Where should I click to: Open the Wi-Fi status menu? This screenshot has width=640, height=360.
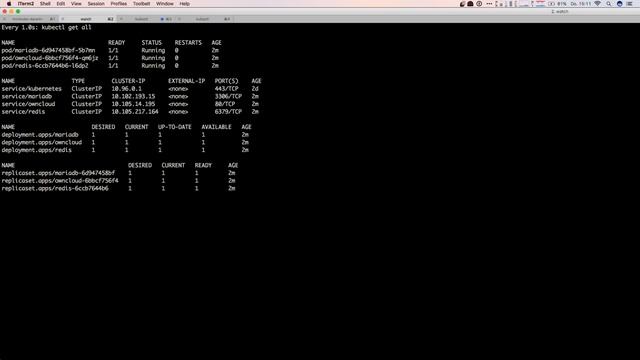[x=598, y=4]
